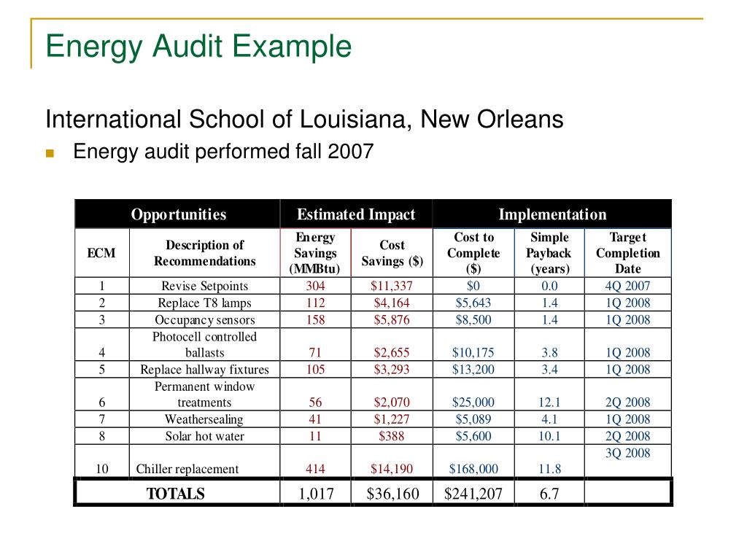Select 'Cost Savings ($)' column header

tap(392, 253)
